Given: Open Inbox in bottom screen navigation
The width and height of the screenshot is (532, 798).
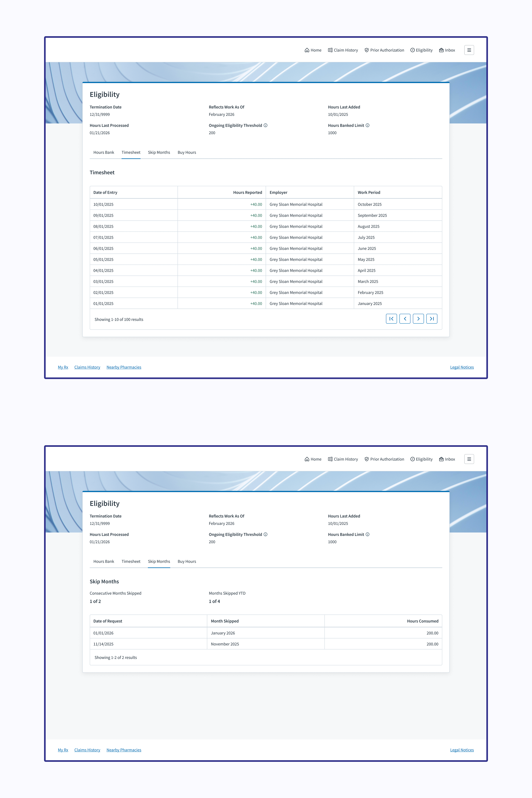Looking at the screenshot, I should [x=447, y=459].
